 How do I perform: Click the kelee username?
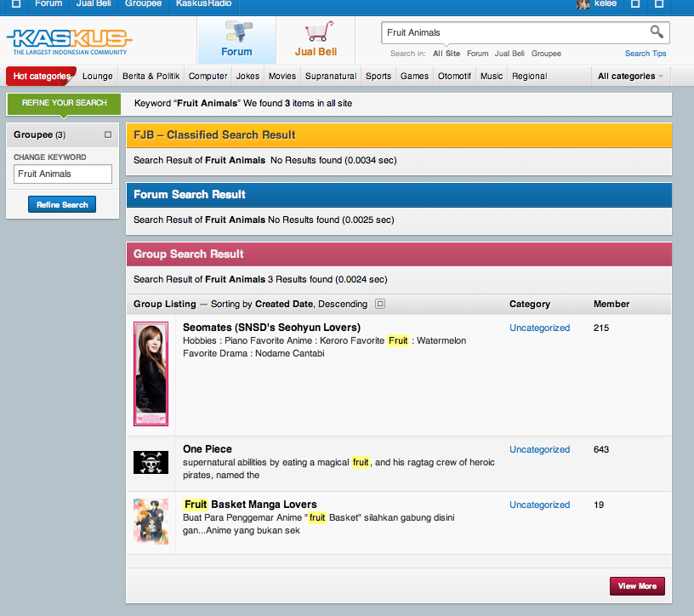coord(606,3)
